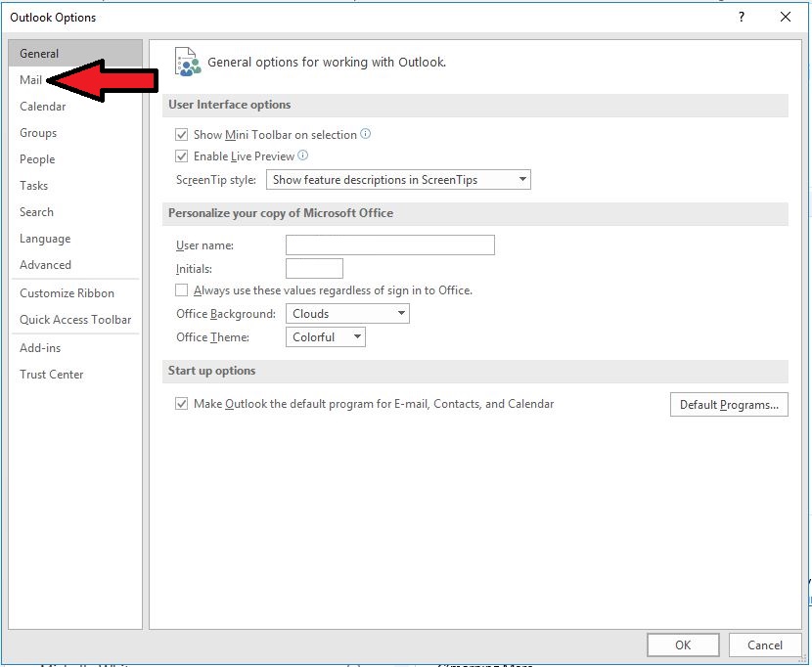The height and width of the screenshot is (667, 812).
Task: Uncheck Show Mini Toolbar on selection
Action: tap(181, 135)
